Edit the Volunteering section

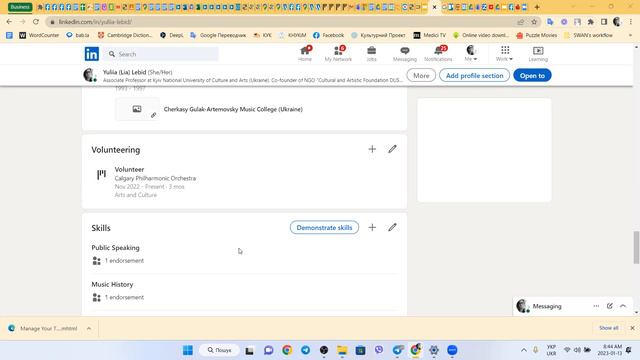(x=392, y=149)
